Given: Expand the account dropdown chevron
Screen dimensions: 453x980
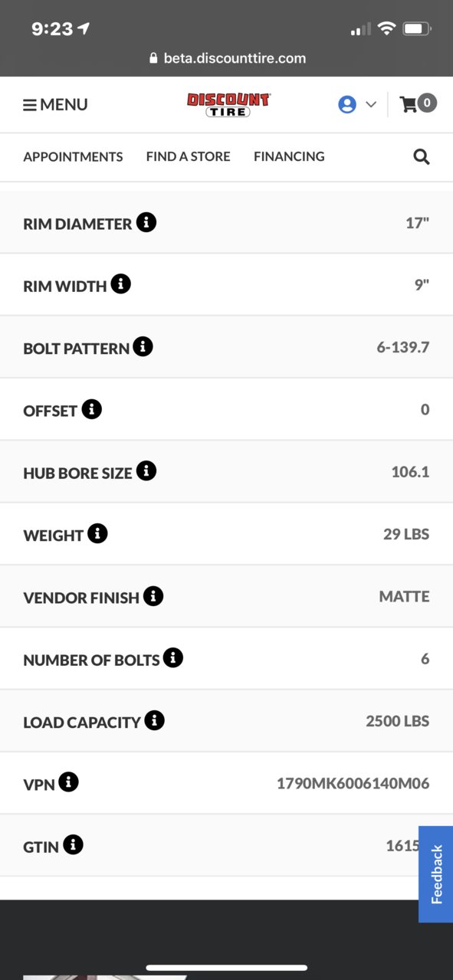Looking at the screenshot, I should coord(371,105).
